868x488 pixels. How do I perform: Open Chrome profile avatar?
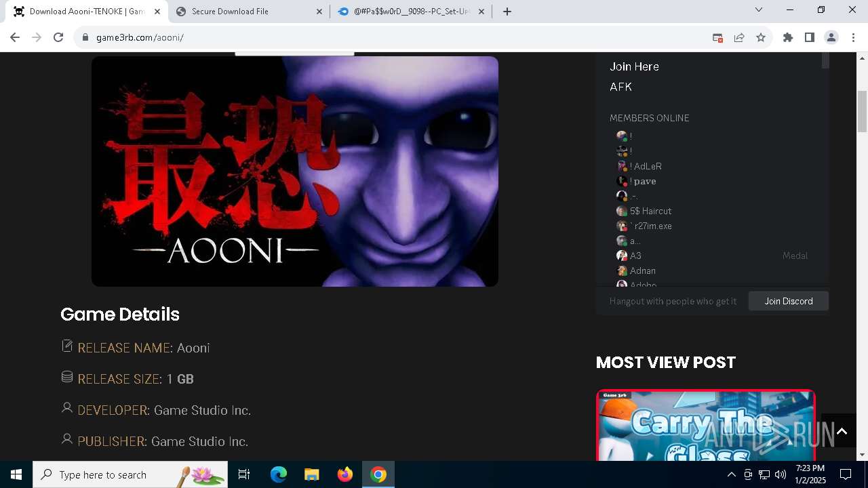point(831,37)
